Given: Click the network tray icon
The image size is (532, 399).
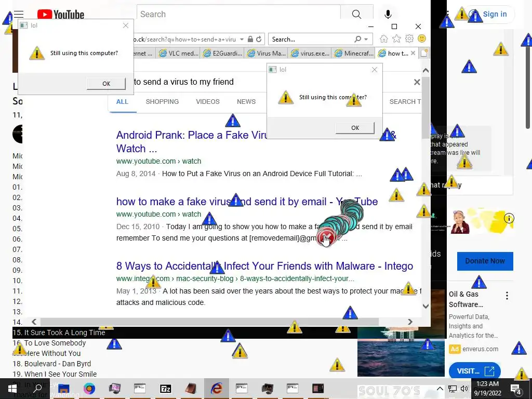Looking at the screenshot, I should [453, 389].
